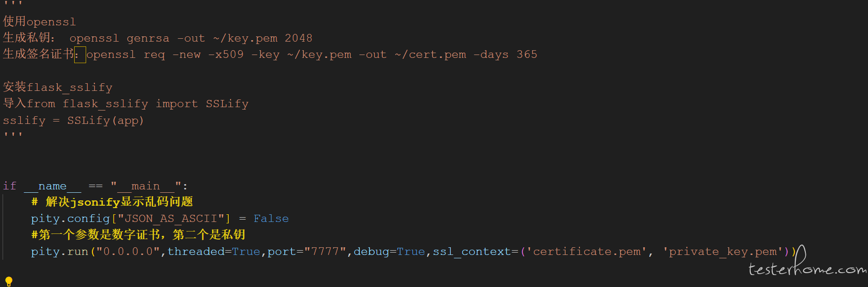Click the comment about 数字证书 and 私钥
The image size is (868, 287).
coord(138,235)
